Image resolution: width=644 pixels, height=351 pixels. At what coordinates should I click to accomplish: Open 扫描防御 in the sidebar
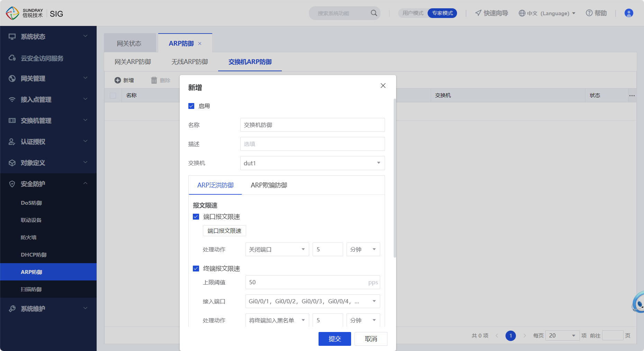(x=48, y=289)
